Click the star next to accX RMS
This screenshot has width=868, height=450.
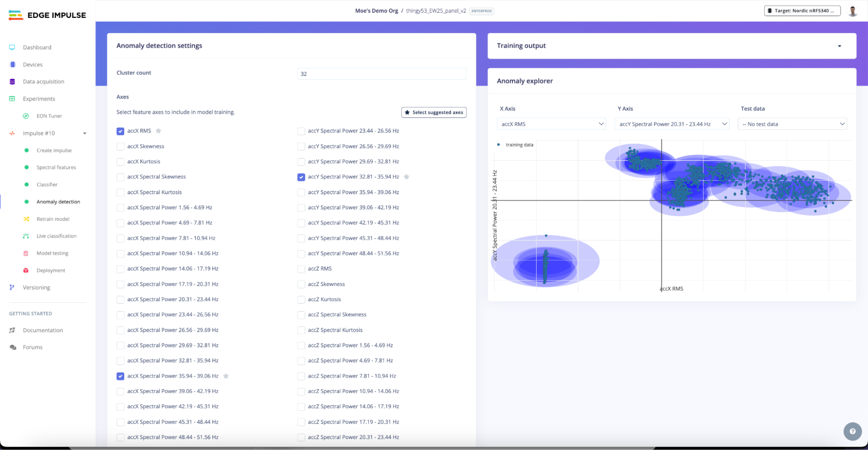pos(158,131)
